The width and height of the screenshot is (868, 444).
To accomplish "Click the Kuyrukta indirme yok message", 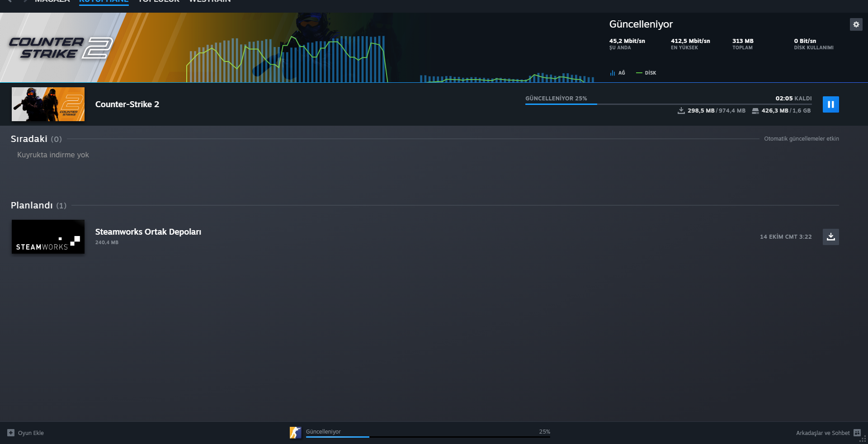I will click(x=53, y=155).
